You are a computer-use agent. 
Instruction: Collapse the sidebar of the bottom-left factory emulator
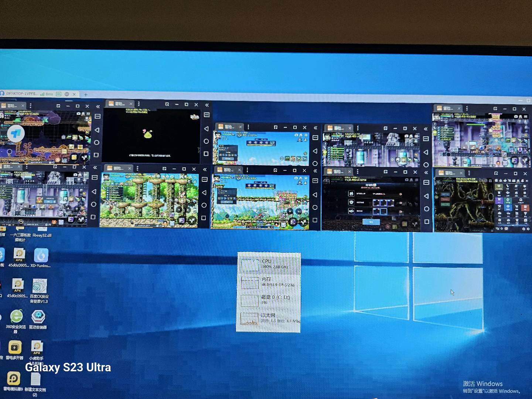pos(95,167)
